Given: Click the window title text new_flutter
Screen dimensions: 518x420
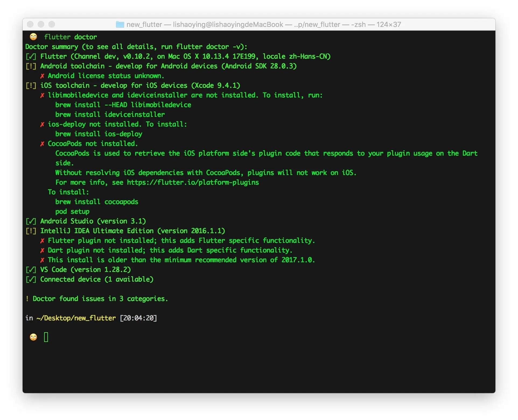Looking at the screenshot, I should (x=144, y=24).
